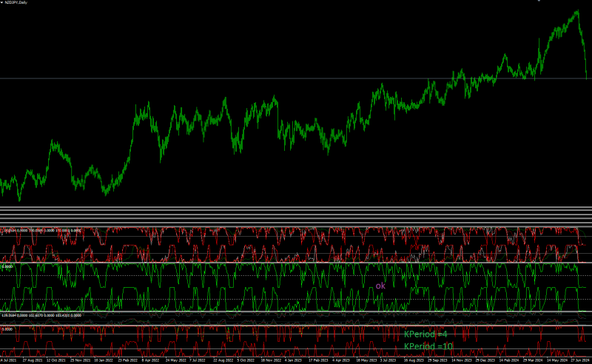Screen dimensions: 592x364
Task: Click the 7 Jul 2022 date label
Action: (198, 360)
